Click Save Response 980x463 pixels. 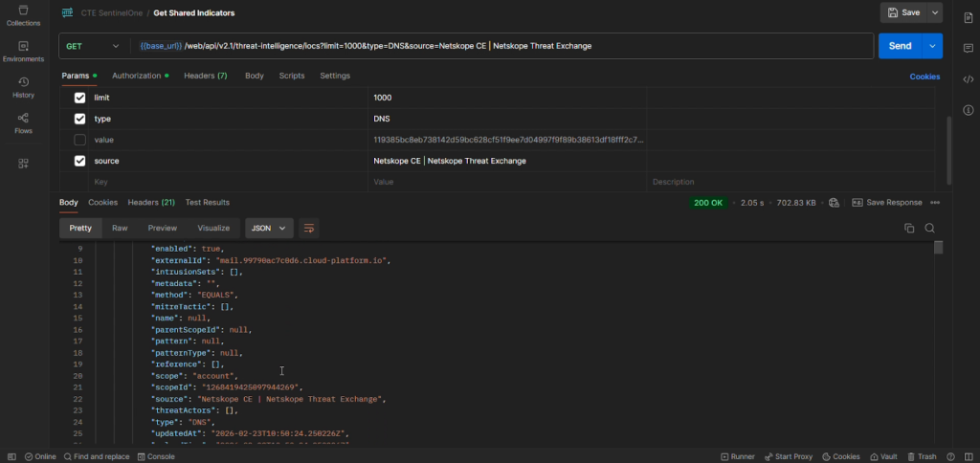pyautogui.click(x=887, y=203)
